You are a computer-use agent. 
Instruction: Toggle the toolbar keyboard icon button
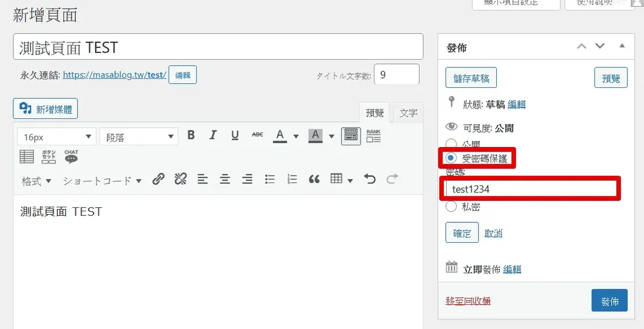[351, 136]
